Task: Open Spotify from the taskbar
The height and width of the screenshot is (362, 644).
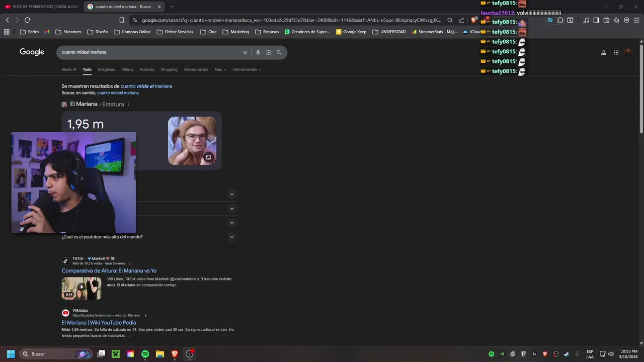Action: click(x=145, y=354)
